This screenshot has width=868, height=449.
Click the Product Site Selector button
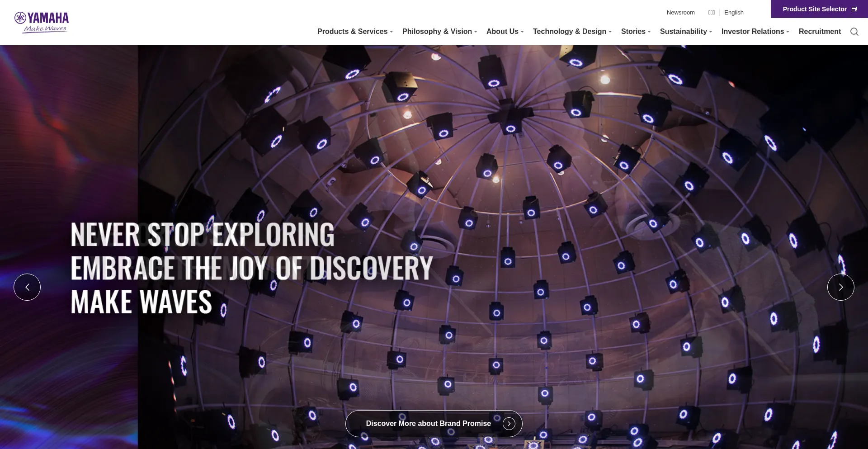pos(814,9)
